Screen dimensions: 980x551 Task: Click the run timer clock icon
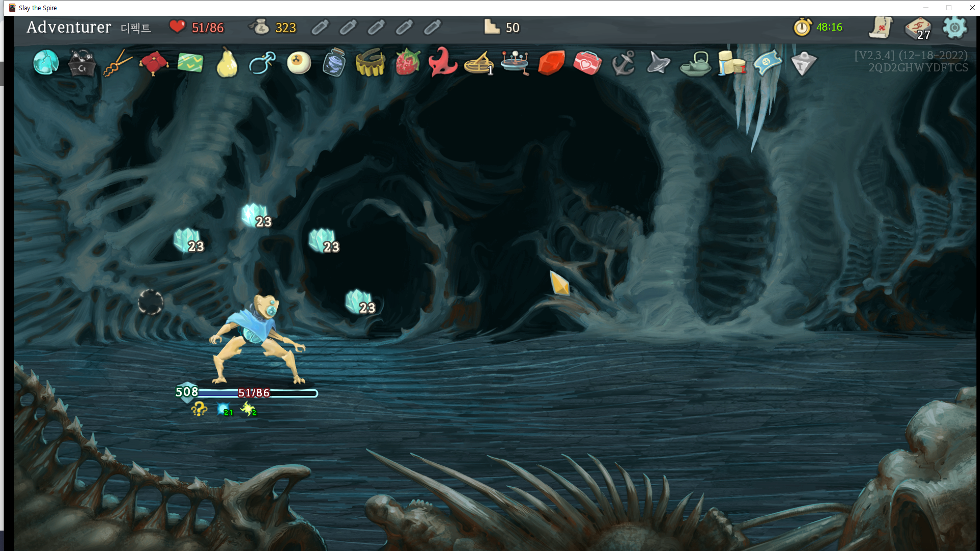[x=802, y=27]
